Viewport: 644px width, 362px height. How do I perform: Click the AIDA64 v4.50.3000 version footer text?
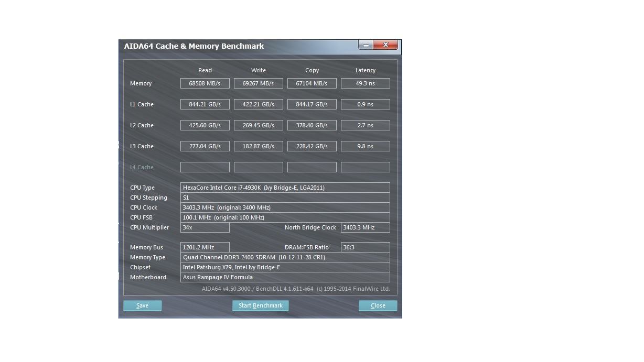(296, 289)
